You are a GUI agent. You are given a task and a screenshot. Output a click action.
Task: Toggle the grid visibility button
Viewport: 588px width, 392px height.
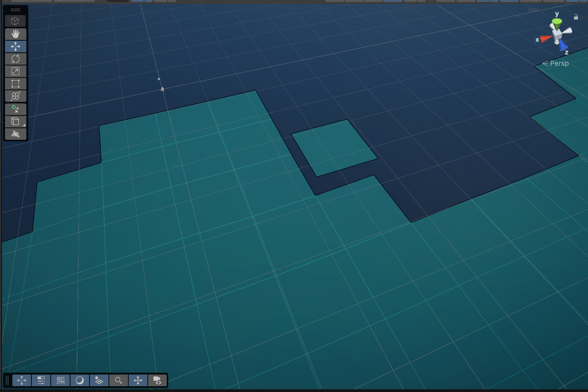(x=60, y=380)
